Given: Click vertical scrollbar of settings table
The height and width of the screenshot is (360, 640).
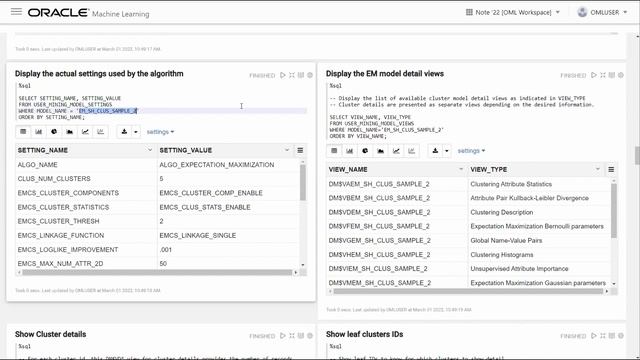Looking at the screenshot, I should [x=302, y=182].
